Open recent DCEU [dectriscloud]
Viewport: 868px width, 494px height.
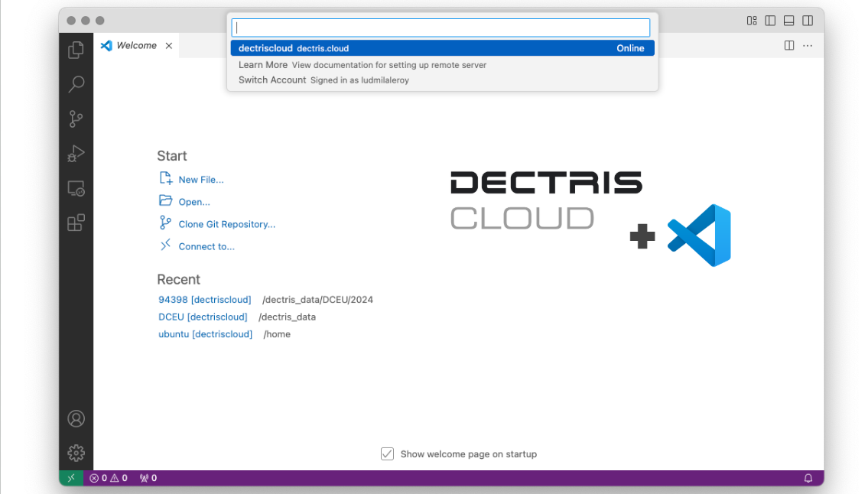[x=203, y=317]
